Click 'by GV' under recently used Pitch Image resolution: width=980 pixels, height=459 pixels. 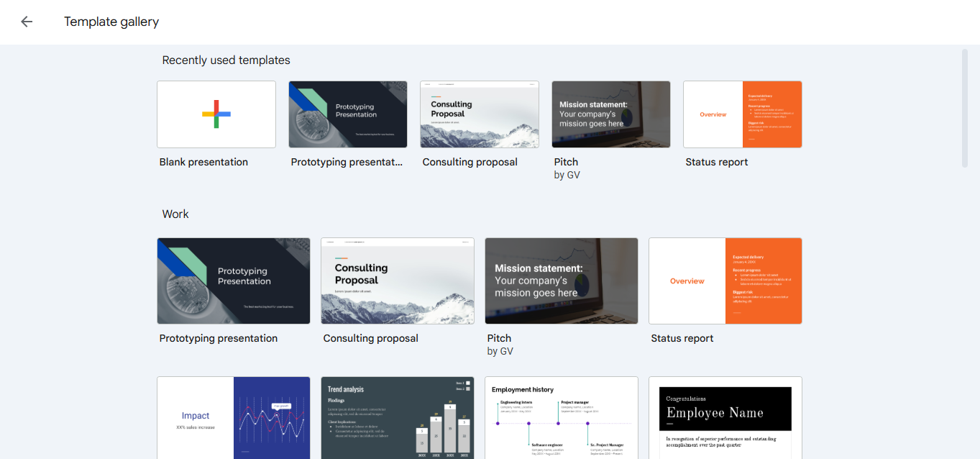(x=567, y=175)
